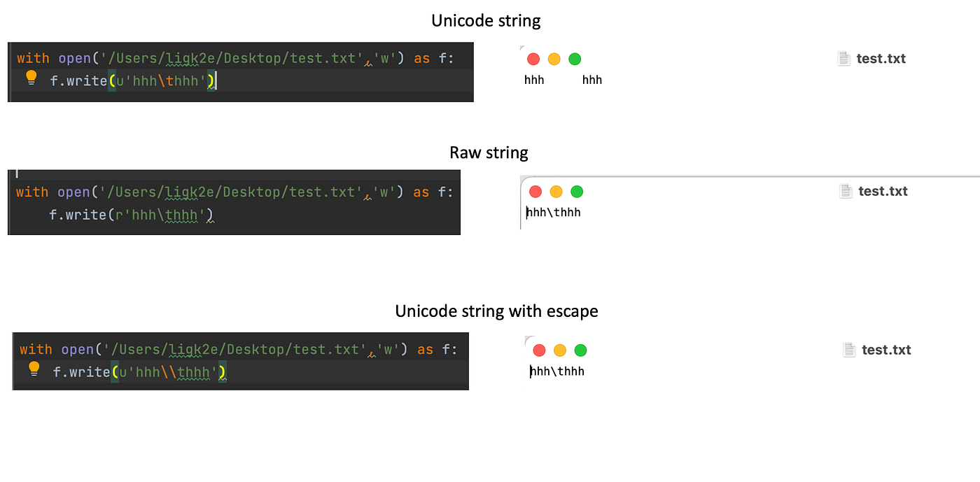Click the test.txt filename label under Unicode string
The image size is (980, 482).
[881, 58]
